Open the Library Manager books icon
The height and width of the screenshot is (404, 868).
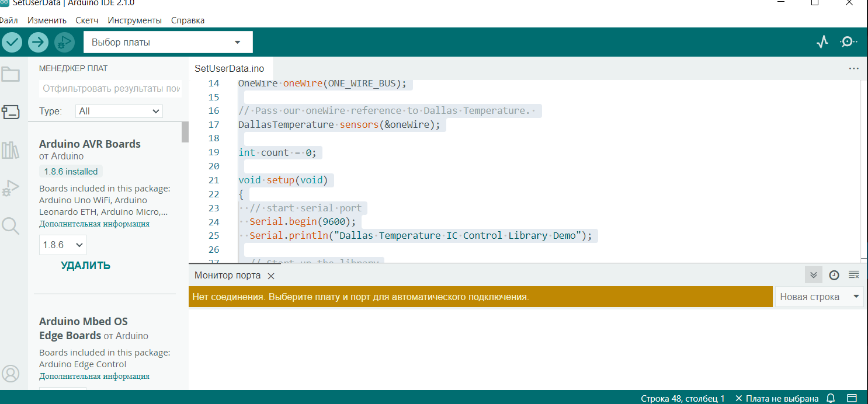coord(11,151)
